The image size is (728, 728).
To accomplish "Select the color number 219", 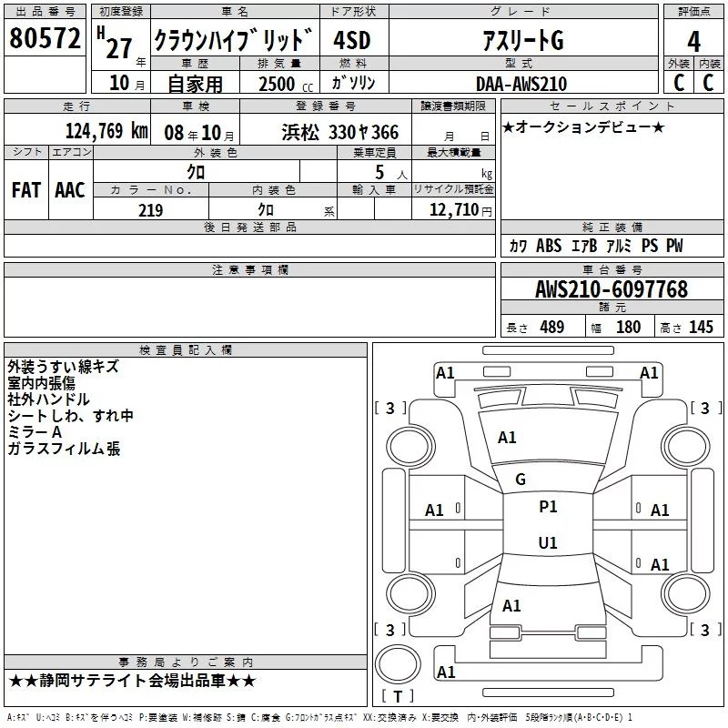I will coord(150,210).
